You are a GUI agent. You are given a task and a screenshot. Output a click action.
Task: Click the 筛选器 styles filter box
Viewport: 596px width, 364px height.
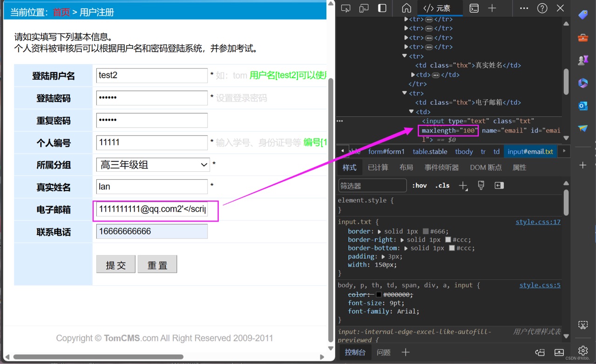372,186
